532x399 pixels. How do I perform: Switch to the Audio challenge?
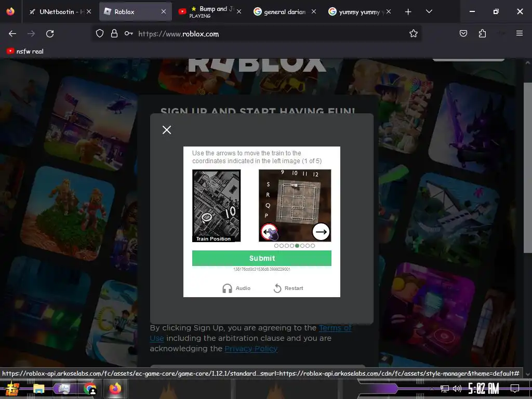tap(236, 288)
